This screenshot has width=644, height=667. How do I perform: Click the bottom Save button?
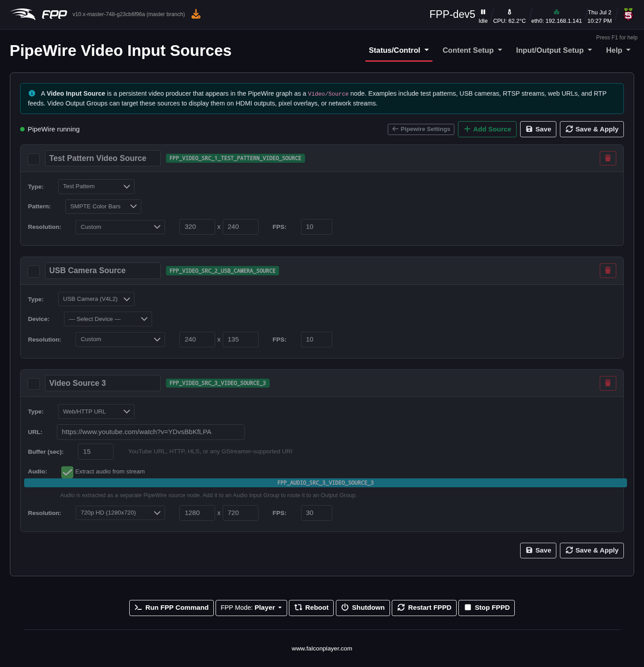(538, 550)
